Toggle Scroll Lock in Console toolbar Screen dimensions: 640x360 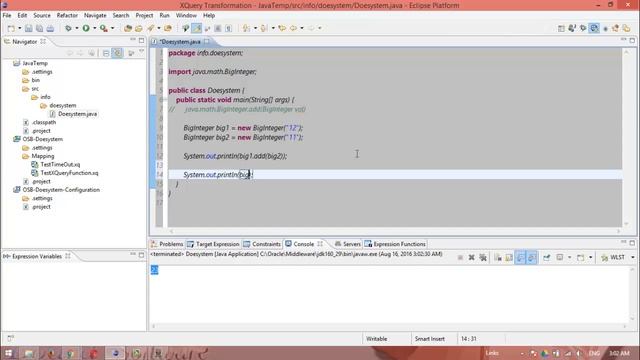[x=509, y=257]
